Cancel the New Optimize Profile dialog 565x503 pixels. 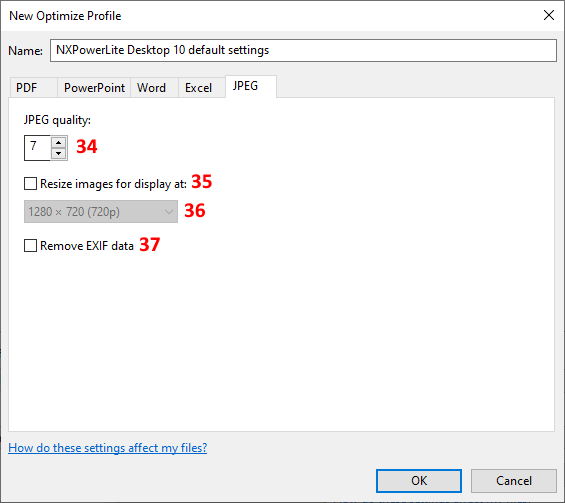tap(513, 481)
